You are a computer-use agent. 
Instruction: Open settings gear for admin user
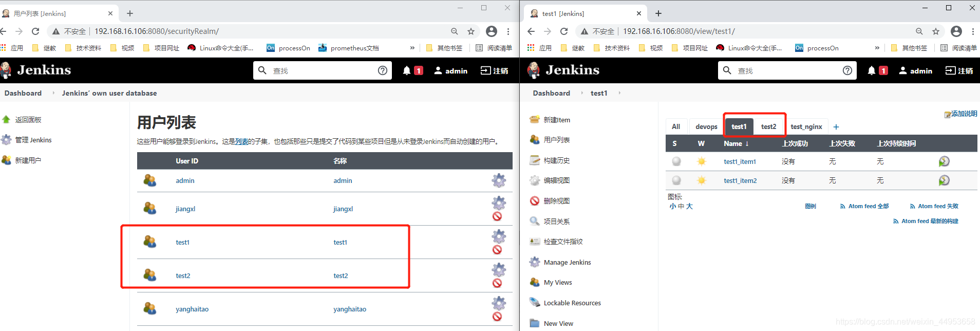pyautogui.click(x=499, y=180)
